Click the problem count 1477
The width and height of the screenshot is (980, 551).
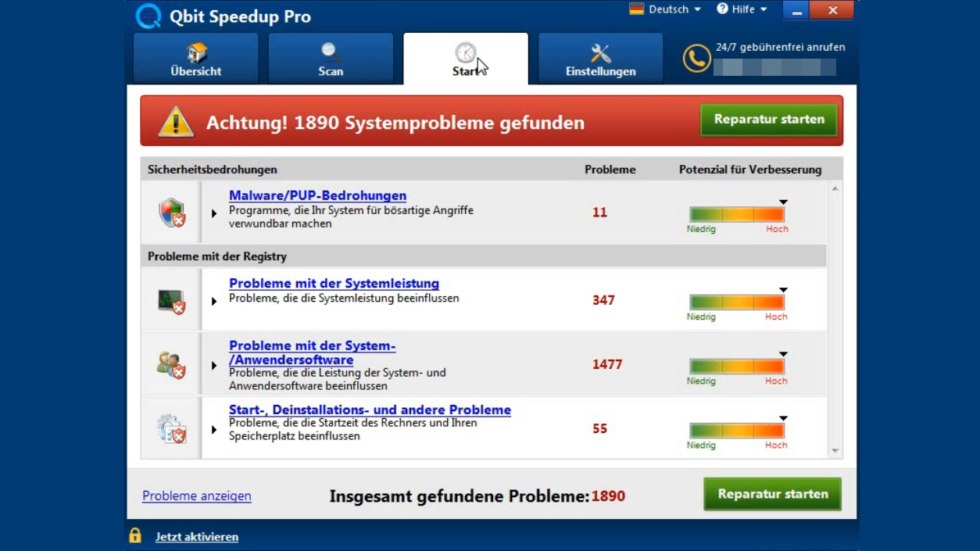pyautogui.click(x=607, y=364)
